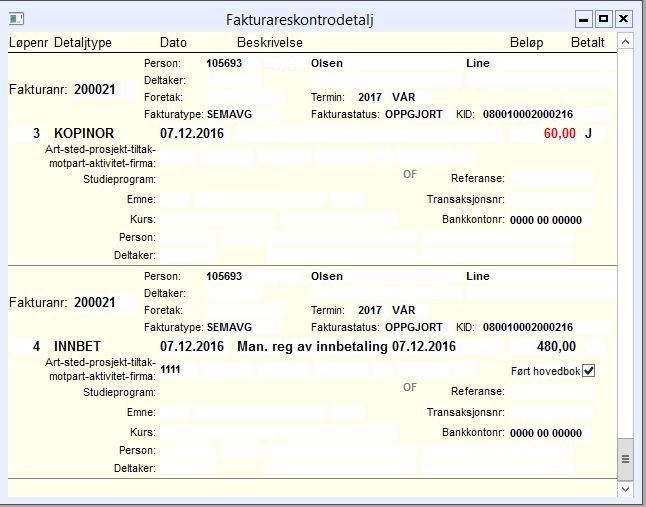Screen dimensions: 646x507
Task: Toggle the Ført hovedbok checkbox
Action: [589, 371]
